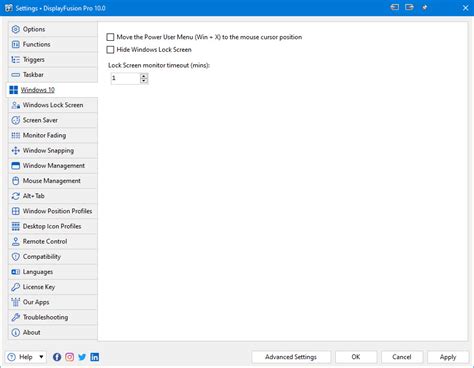Click the OK button

[x=356, y=357]
